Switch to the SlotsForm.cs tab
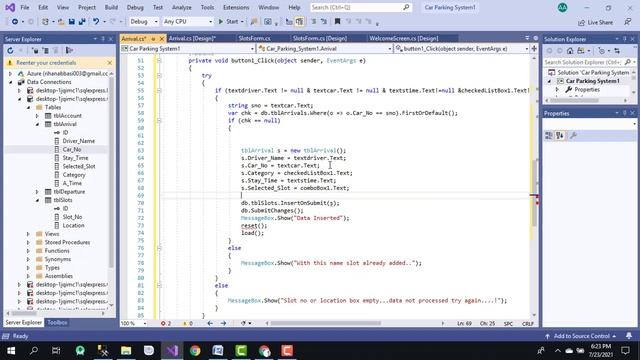640x360 pixels. tap(254, 38)
